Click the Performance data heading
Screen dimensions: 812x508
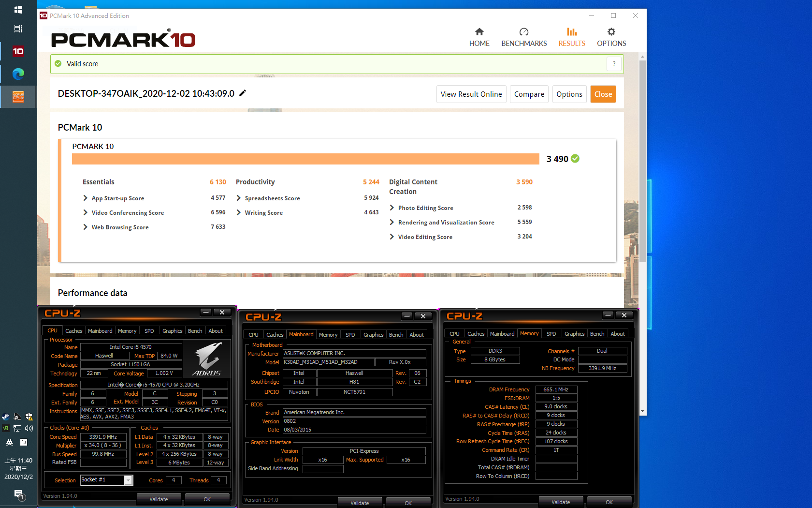[93, 293]
